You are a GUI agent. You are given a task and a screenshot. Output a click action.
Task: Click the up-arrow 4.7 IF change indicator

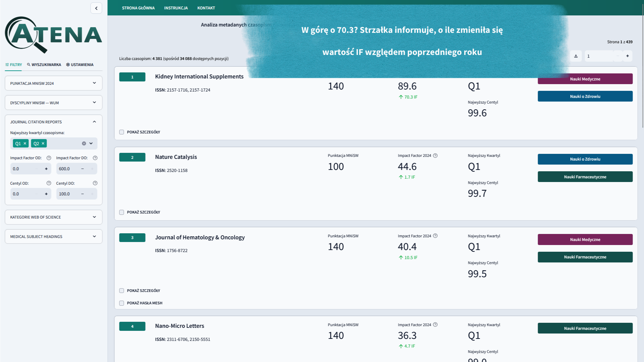click(407, 346)
